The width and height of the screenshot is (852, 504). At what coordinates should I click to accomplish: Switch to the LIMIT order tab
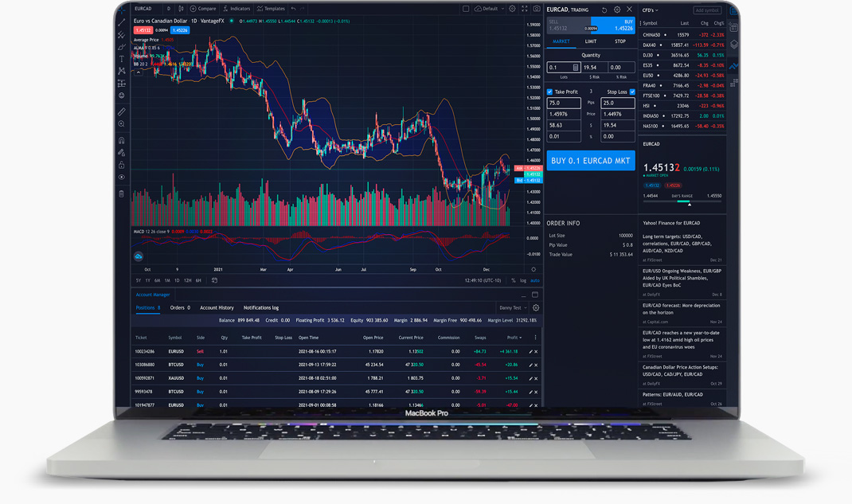click(x=590, y=41)
